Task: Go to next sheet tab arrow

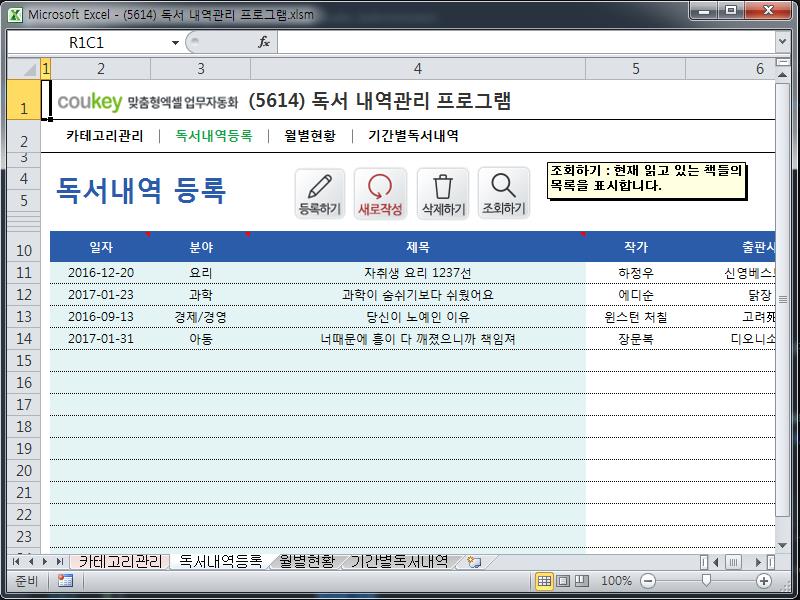Action: [45, 562]
